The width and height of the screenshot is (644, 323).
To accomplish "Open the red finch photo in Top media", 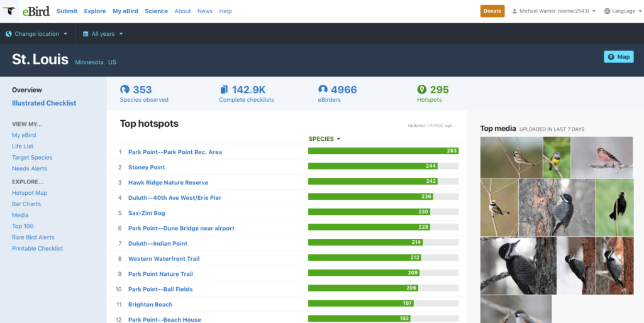I will point(602,157).
